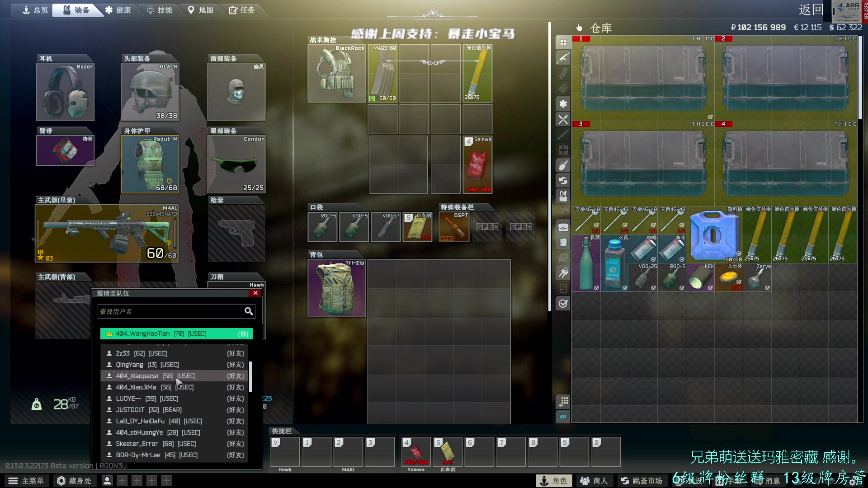868x488 pixels.
Task: Filter the stash by keys icon
Action: tap(563, 273)
